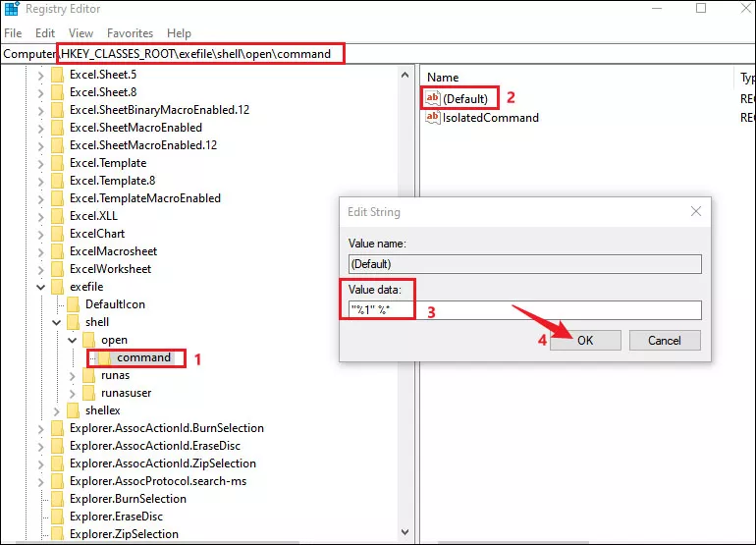Select the open key folder icon
This screenshot has height=545, width=756.
pos(88,340)
